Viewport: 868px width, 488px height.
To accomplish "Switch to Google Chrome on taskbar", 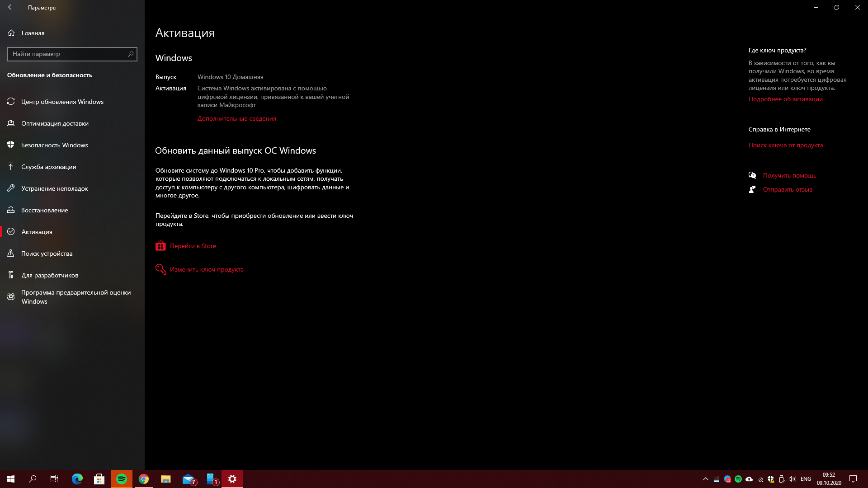I will pyautogui.click(x=144, y=479).
